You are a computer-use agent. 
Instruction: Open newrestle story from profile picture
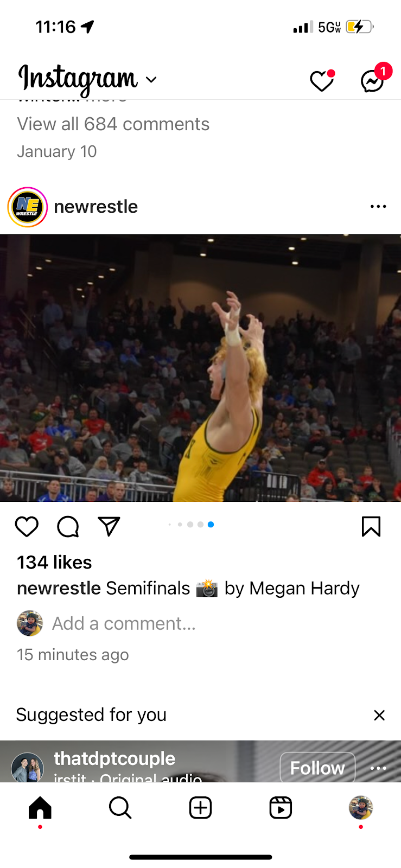point(27,207)
